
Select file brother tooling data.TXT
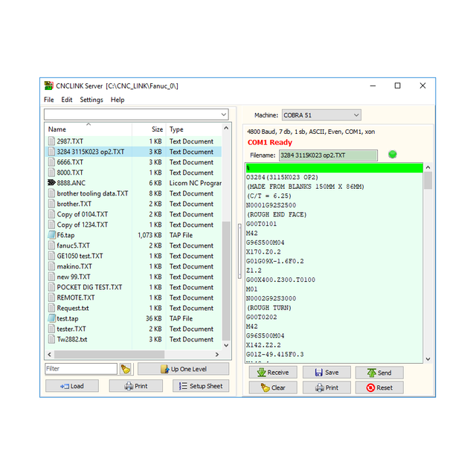pyautogui.click(x=134, y=193)
